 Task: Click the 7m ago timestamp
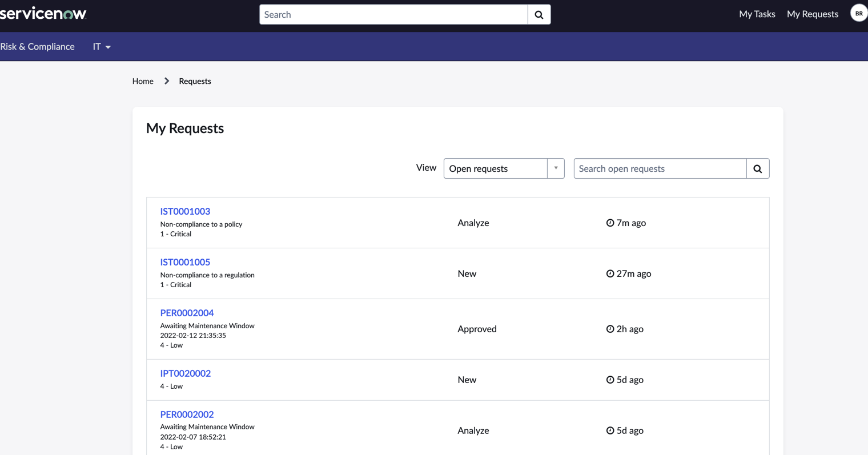point(631,223)
